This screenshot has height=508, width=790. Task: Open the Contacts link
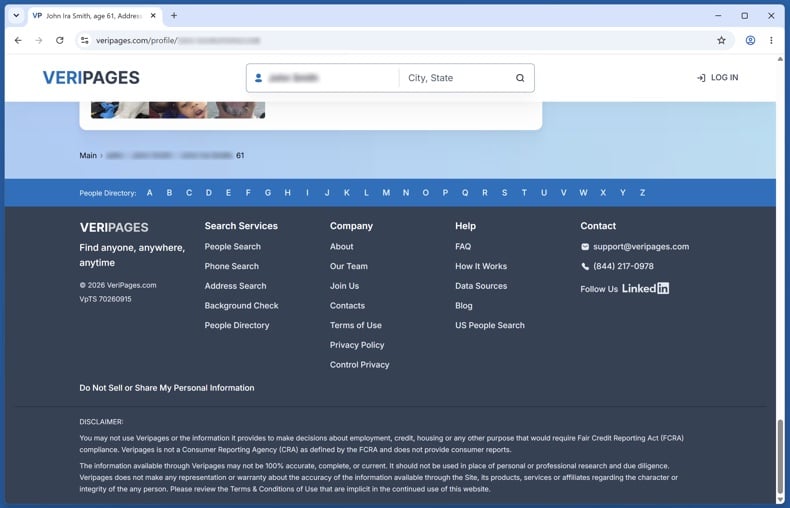(x=347, y=305)
